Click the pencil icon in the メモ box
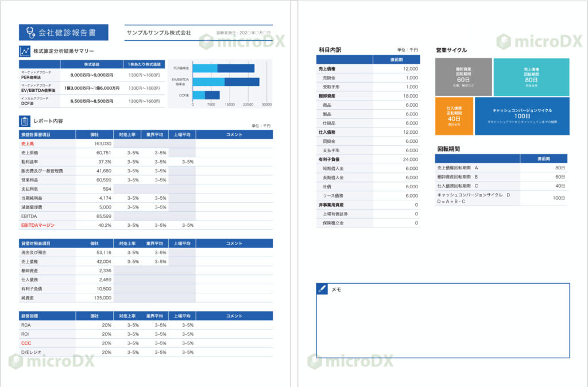 [x=323, y=289]
